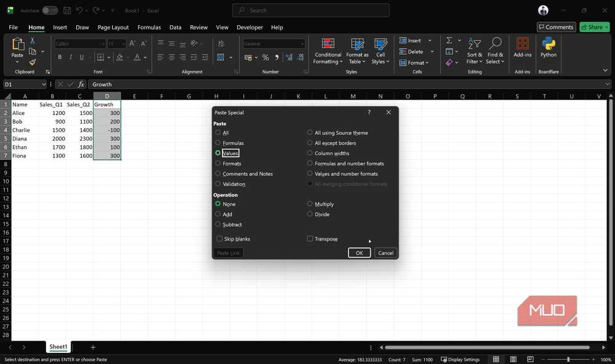Toggle Italic formatting button

tap(71, 57)
